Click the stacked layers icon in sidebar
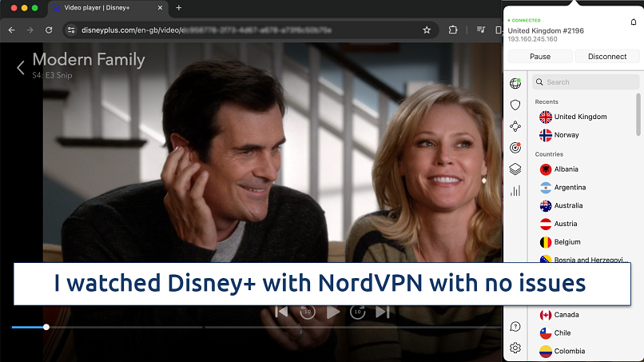644x362 pixels. (515, 169)
